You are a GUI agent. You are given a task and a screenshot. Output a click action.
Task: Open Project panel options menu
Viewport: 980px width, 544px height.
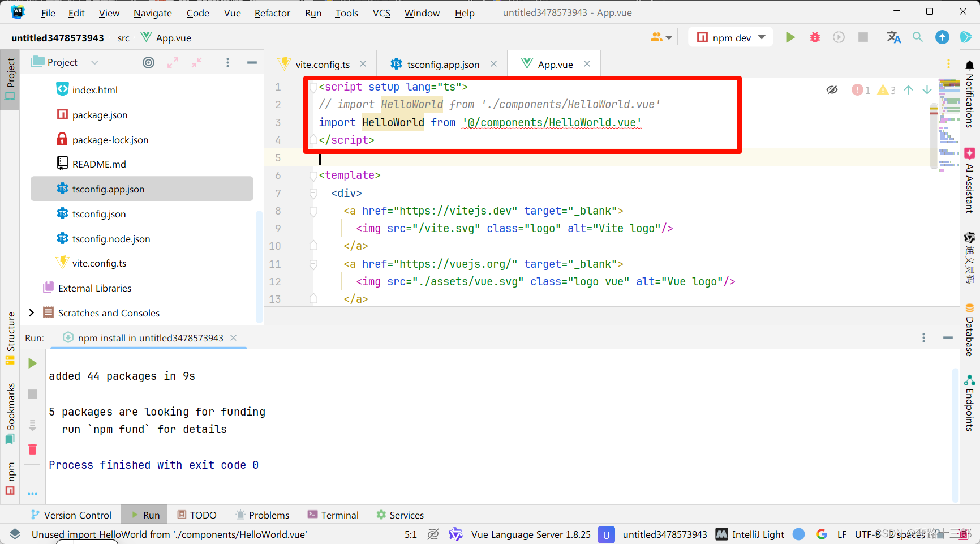(x=227, y=63)
